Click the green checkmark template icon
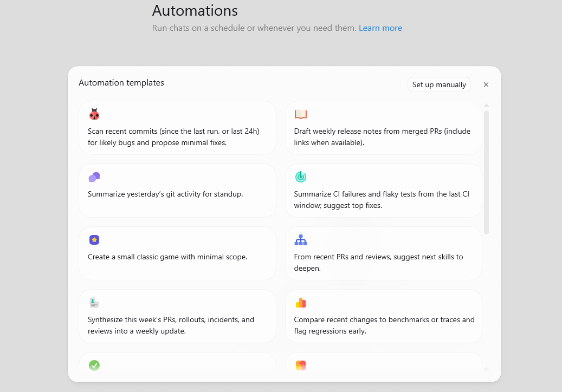The height and width of the screenshot is (392, 562). (94, 365)
